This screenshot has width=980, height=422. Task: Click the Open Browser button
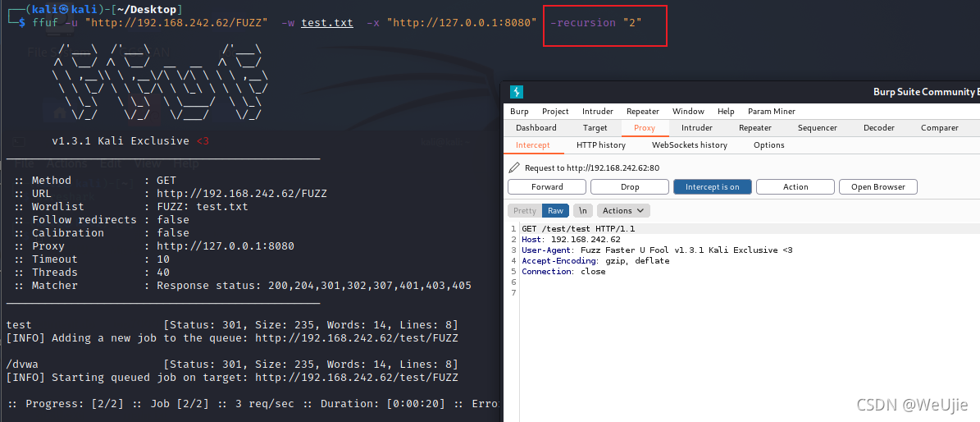[x=878, y=186]
